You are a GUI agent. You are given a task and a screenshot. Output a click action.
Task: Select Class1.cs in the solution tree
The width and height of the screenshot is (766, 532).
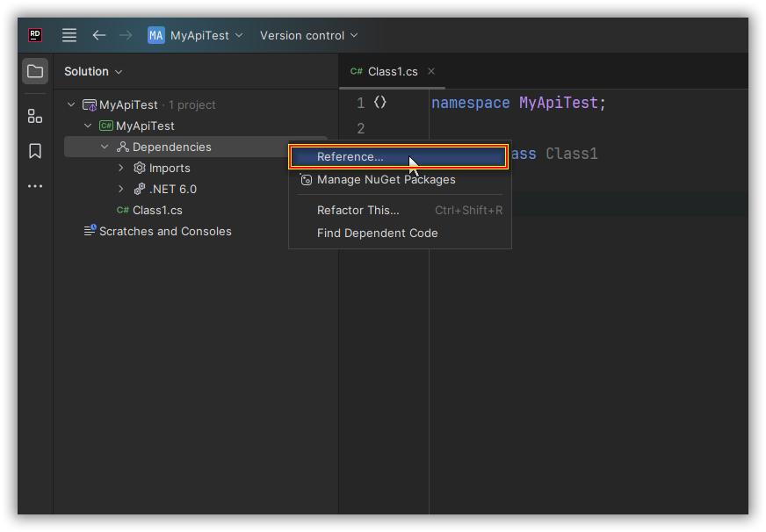point(157,210)
